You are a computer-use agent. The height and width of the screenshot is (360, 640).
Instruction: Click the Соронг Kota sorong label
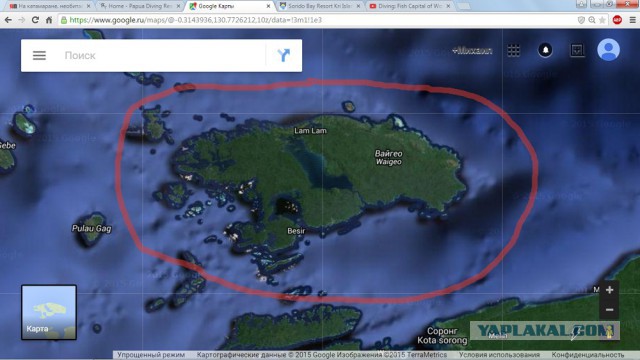442,336
